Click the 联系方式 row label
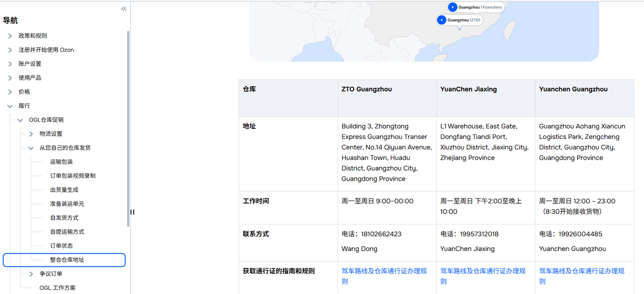Screen dimensions: 644x294 click(256, 234)
